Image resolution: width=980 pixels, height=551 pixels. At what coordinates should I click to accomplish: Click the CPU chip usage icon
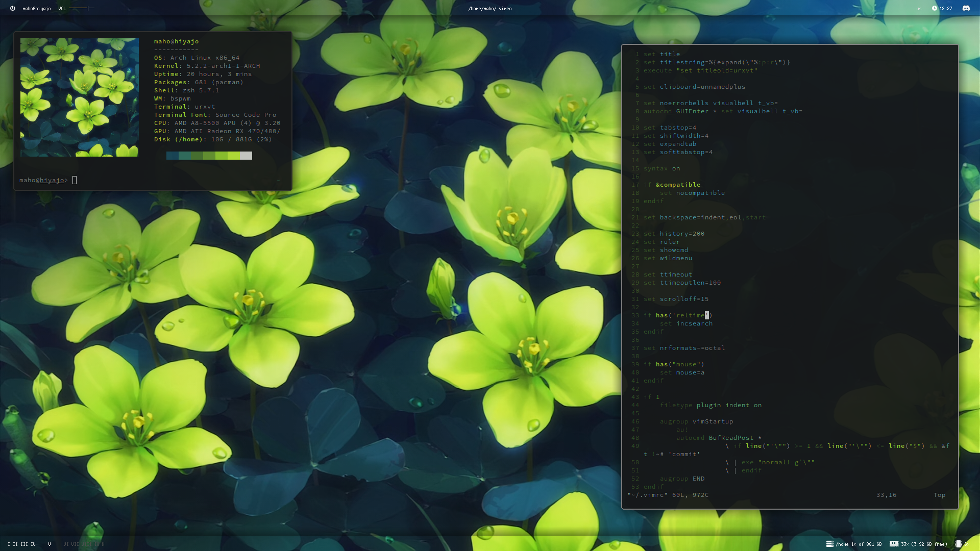(958, 544)
